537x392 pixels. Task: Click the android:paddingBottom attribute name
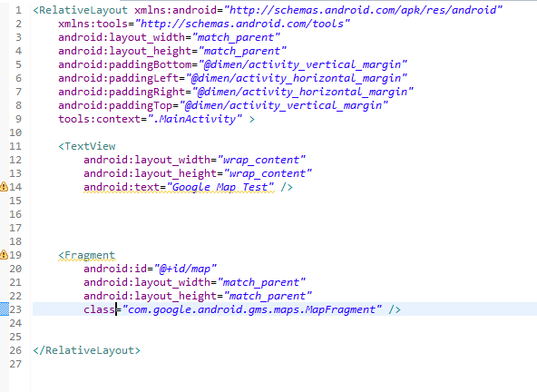click(124, 64)
